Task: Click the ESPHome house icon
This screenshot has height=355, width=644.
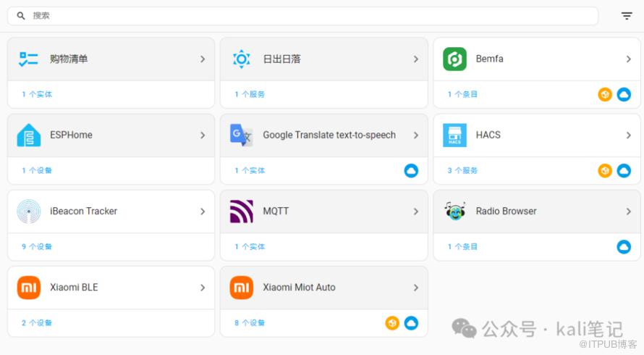Action: 29,135
